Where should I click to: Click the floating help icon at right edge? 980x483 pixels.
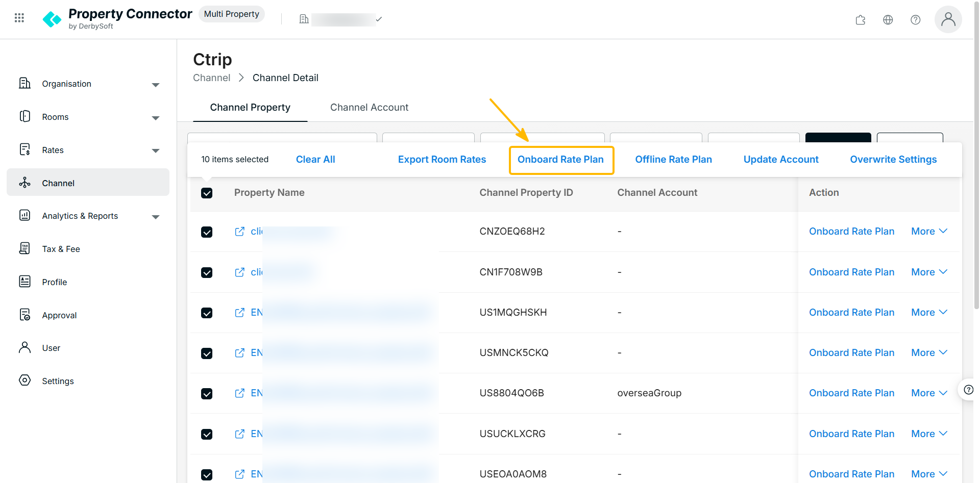(x=968, y=390)
